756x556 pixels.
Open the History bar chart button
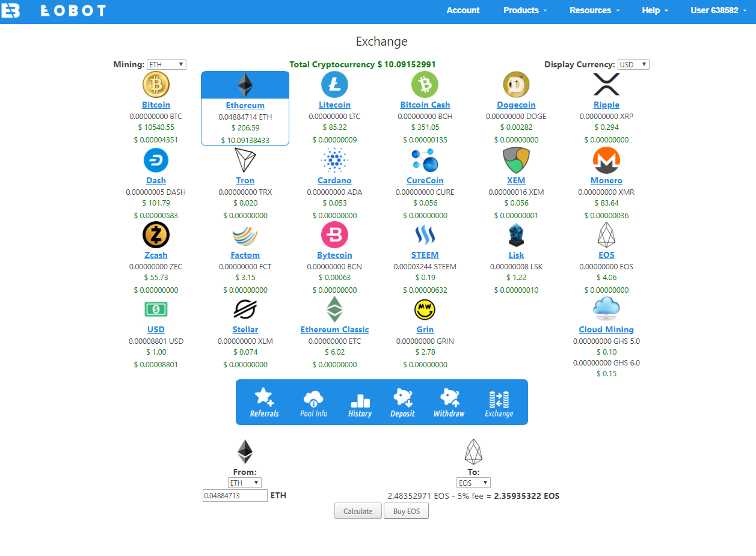[360, 405]
